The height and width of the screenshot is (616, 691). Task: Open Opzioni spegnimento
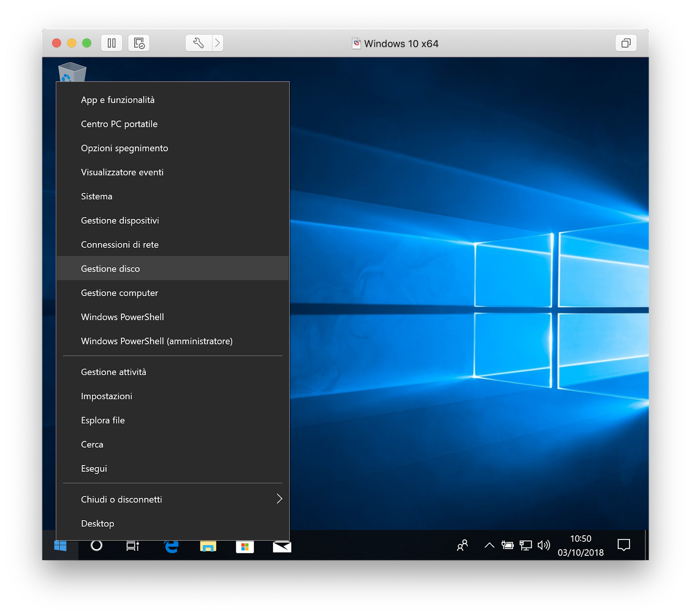(x=173, y=148)
